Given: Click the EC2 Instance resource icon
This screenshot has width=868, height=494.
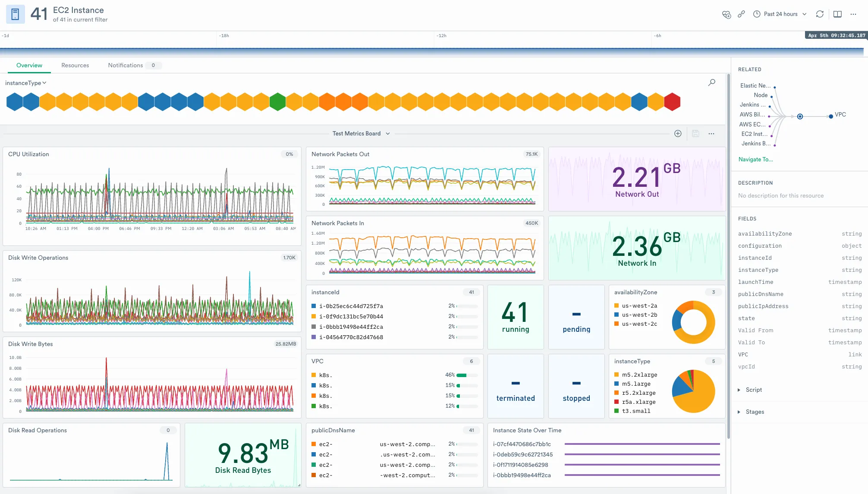Looking at the screenshot, I should coord(15,14).
